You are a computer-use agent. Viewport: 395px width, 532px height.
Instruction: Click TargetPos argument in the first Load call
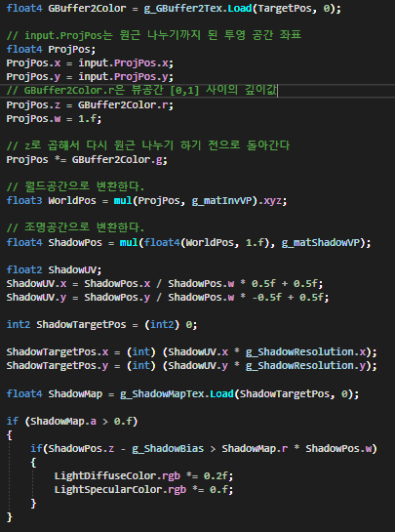[x=285, y=9]
